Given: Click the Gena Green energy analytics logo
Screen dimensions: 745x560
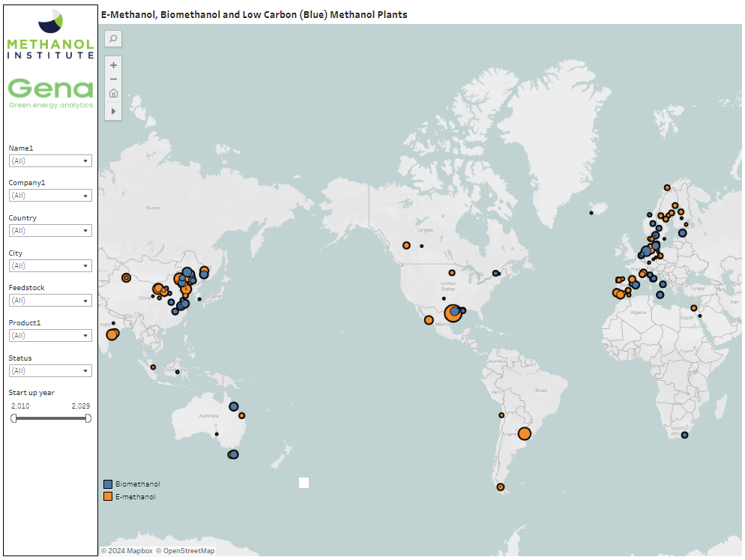Looking at the screenshot, I should tap(50, 94).
